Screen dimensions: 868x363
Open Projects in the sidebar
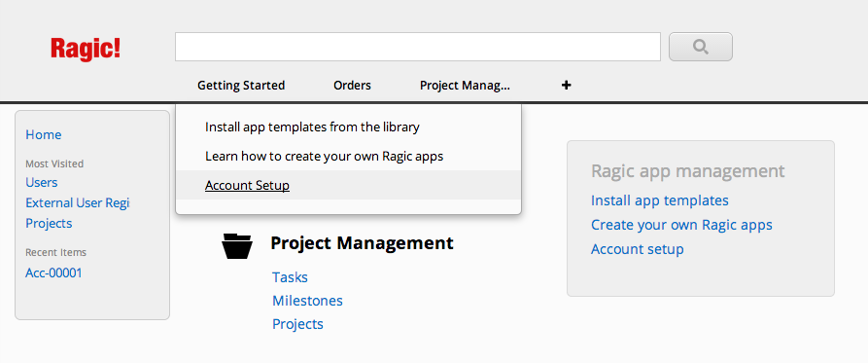[49, 223]
